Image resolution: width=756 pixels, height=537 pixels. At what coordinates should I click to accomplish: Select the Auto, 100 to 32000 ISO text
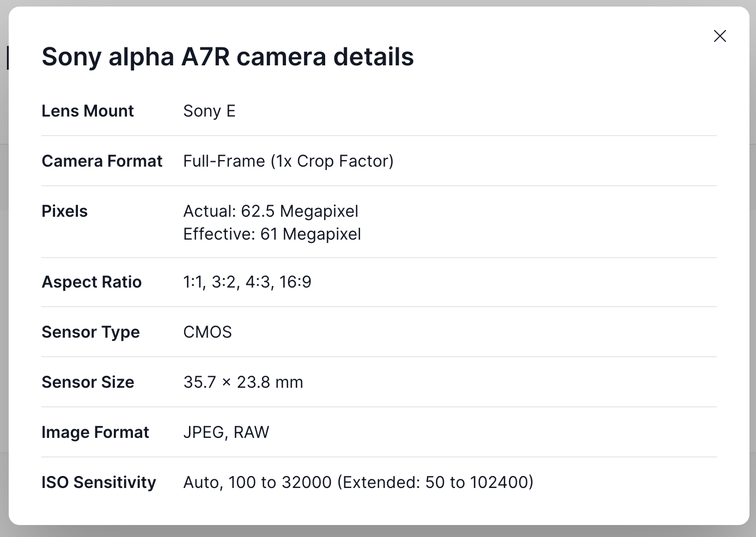coord(257,483)
